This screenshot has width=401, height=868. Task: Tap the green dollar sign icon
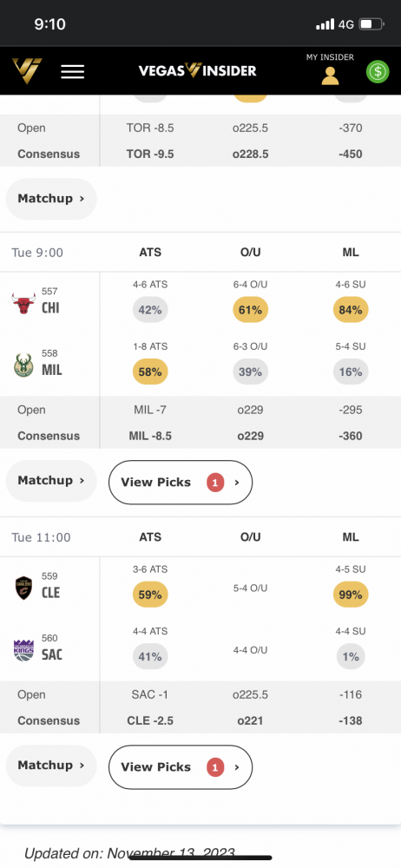378,71
